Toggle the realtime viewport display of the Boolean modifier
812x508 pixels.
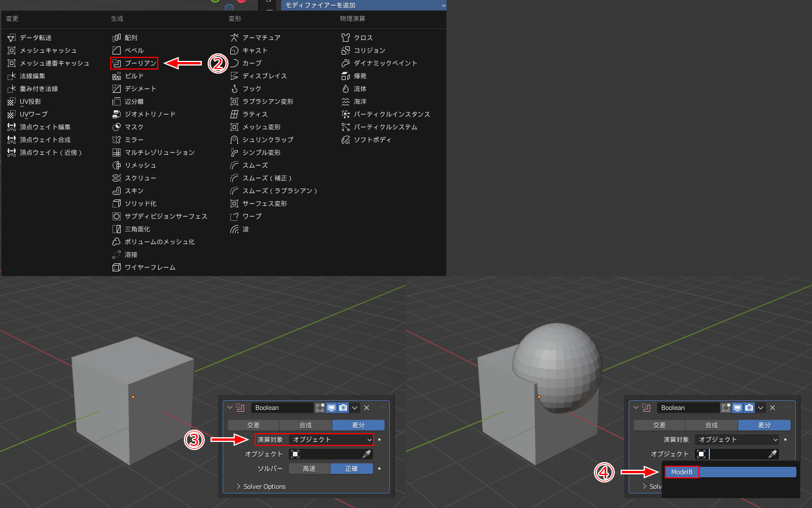331,408
